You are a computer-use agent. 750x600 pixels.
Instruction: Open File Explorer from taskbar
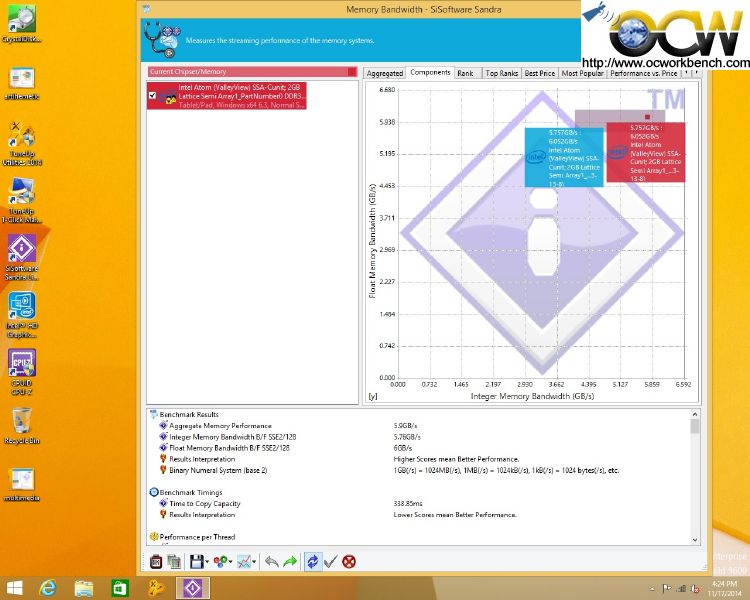84,588
